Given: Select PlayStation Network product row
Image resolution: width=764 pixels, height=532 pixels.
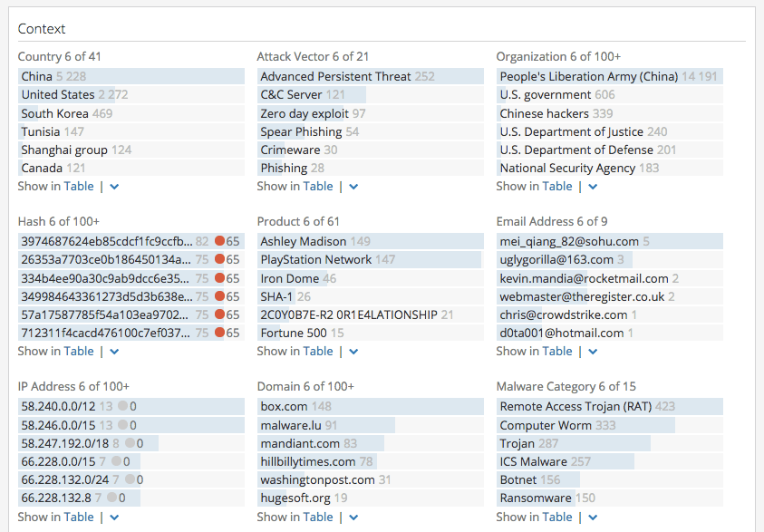Looking at the screenshot, I should click(x=371, y=260).
